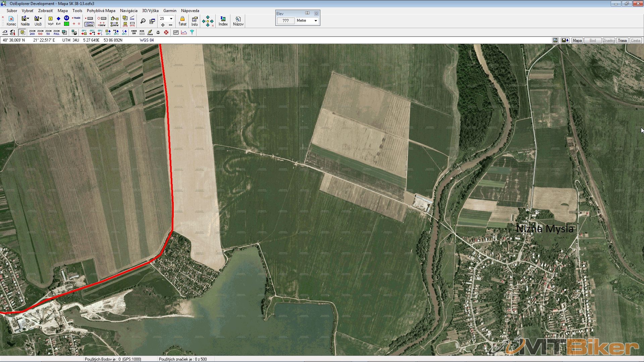Open the Metre units dropdown
This screenshot has width=644, height=362.
click(316, 21)
